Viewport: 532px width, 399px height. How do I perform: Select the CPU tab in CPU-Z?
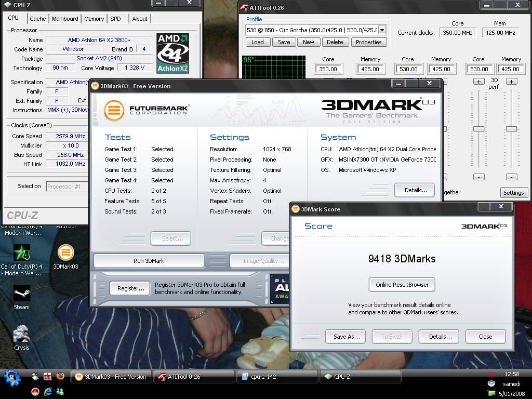[x=13, y=18]
